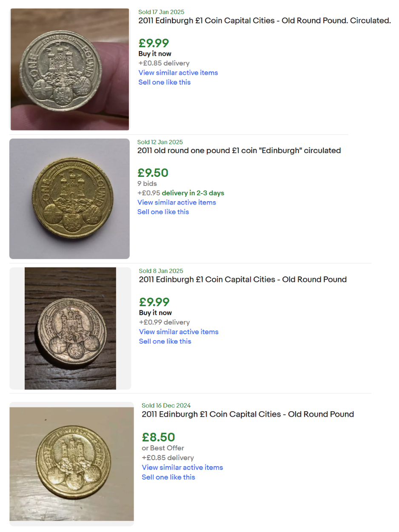The image size is (399, 532).
Task: Open the listing sold on 12 Jan 2025
Action: [x=239, y=151]
